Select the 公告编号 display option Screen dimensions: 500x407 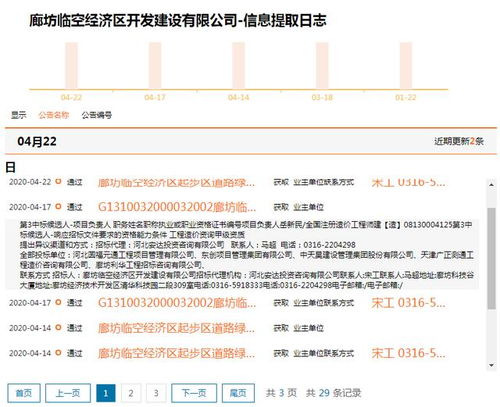tap(97, 115)
